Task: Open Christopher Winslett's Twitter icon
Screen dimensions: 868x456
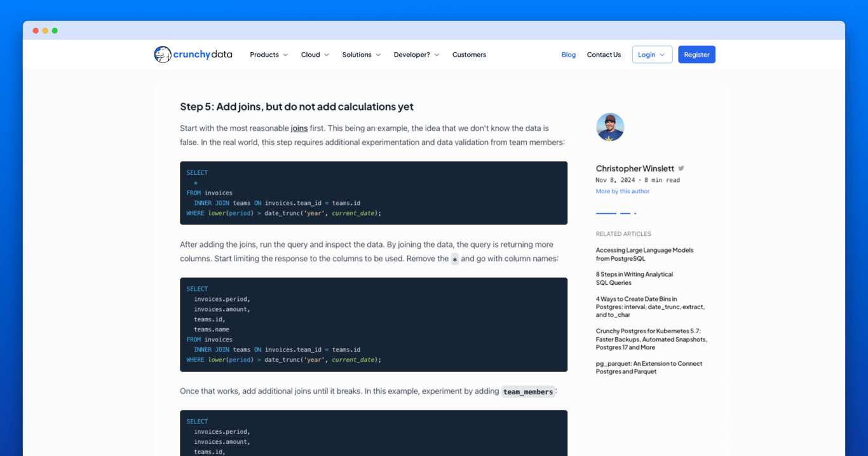Action: tap(681, 169)
